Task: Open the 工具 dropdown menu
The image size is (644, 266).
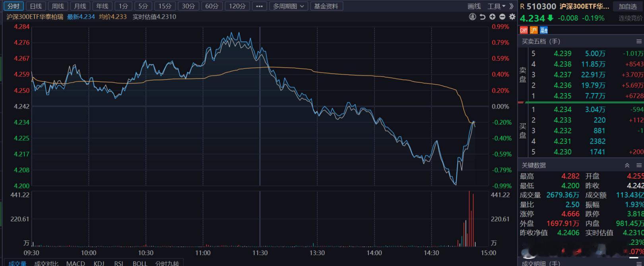Action: click(x=497, y=6)
